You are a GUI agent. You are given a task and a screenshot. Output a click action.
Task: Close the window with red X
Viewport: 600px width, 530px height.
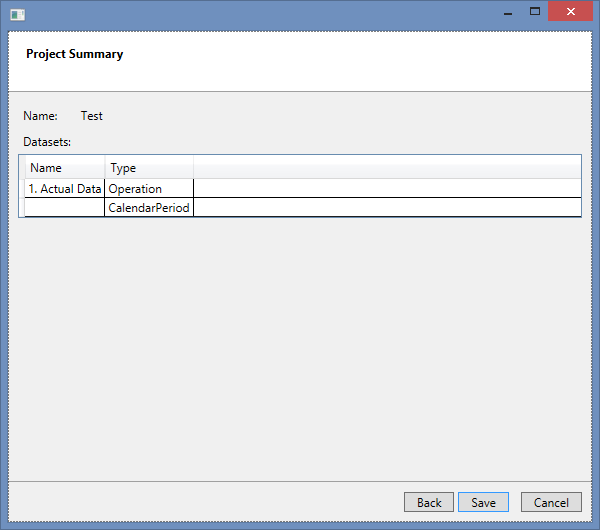click(569, 12)
